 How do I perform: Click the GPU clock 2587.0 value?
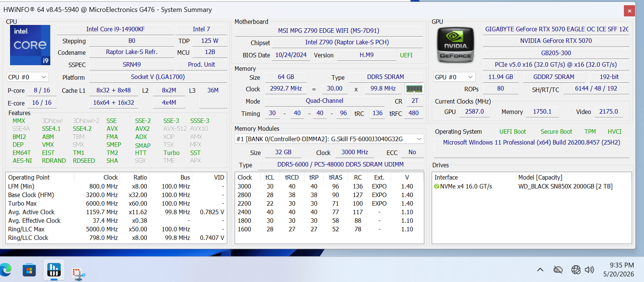[474, 112]
